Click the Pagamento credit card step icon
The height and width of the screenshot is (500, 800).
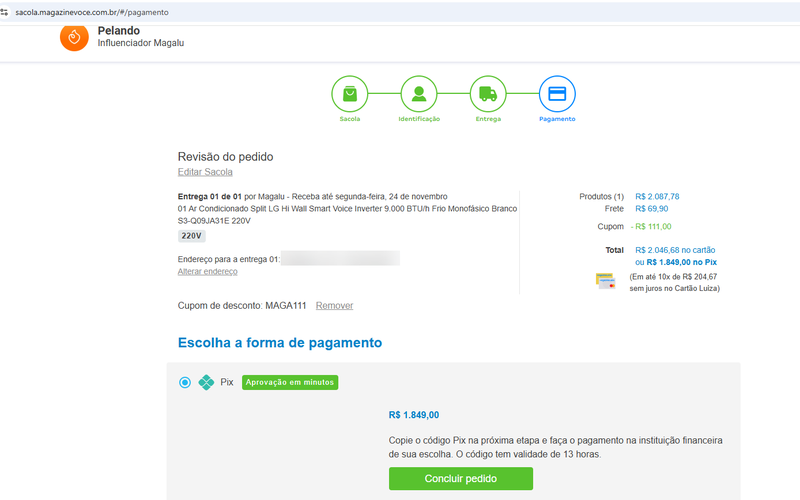[557, 94]
